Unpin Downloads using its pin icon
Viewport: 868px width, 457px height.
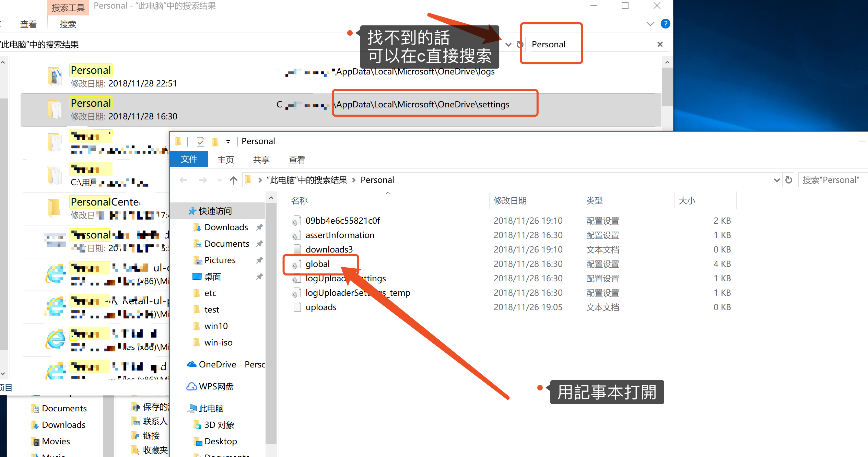coord(260,227)
